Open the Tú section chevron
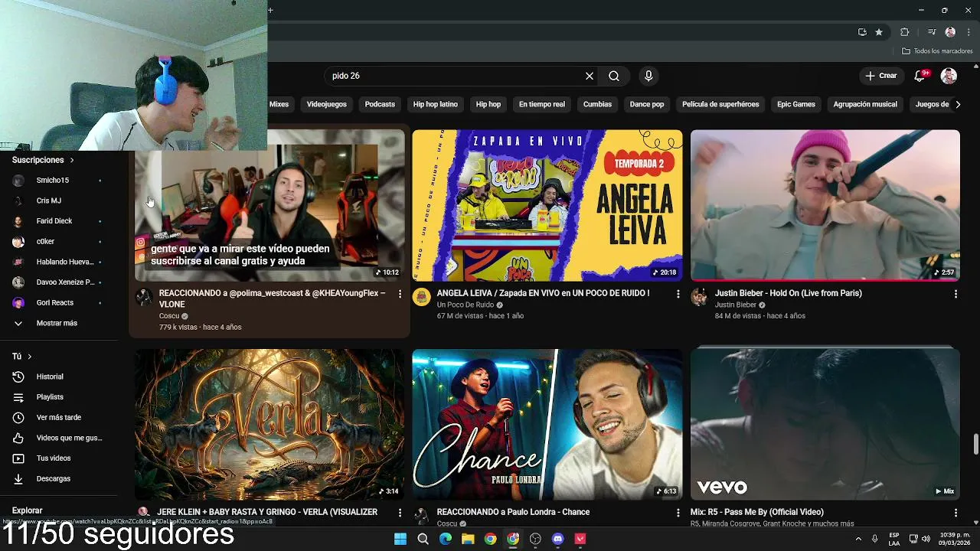 click(x=30, y=357)
